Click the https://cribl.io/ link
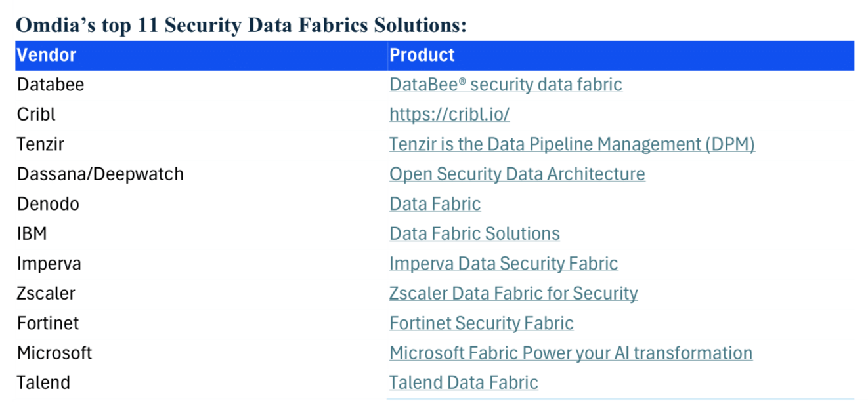This screenshot has height=402, width=868. (449, 115)
